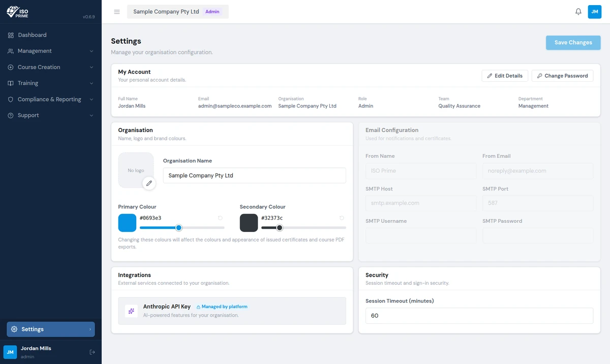Expand the Compliance & Reporting chevron
This screenshot has height=364, width=610.
tap(91, 100)
